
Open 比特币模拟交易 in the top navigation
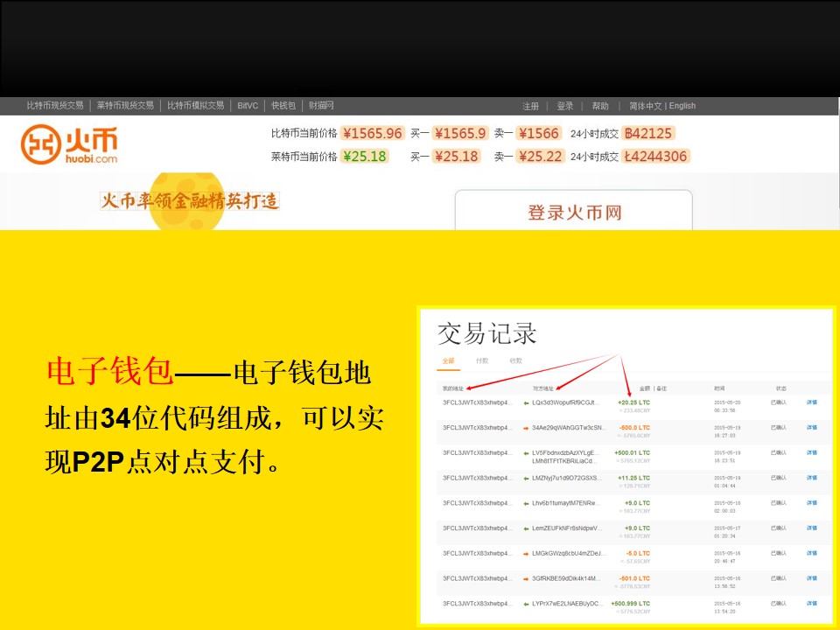(195, 106)
